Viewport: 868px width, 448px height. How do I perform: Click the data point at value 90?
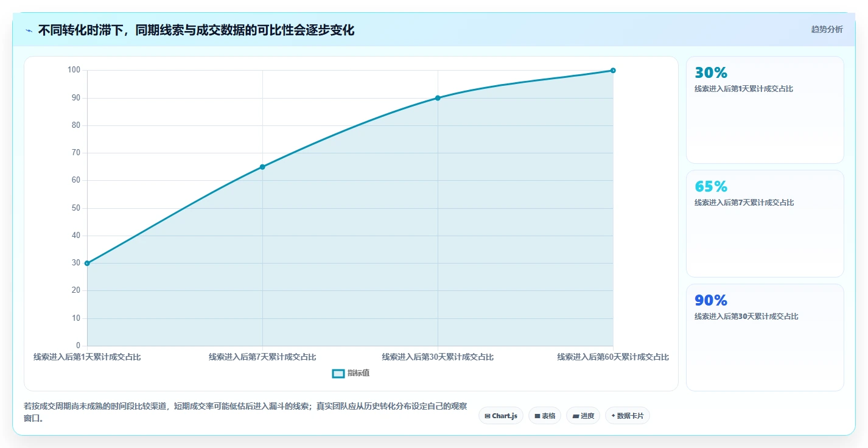click(438, 98)
